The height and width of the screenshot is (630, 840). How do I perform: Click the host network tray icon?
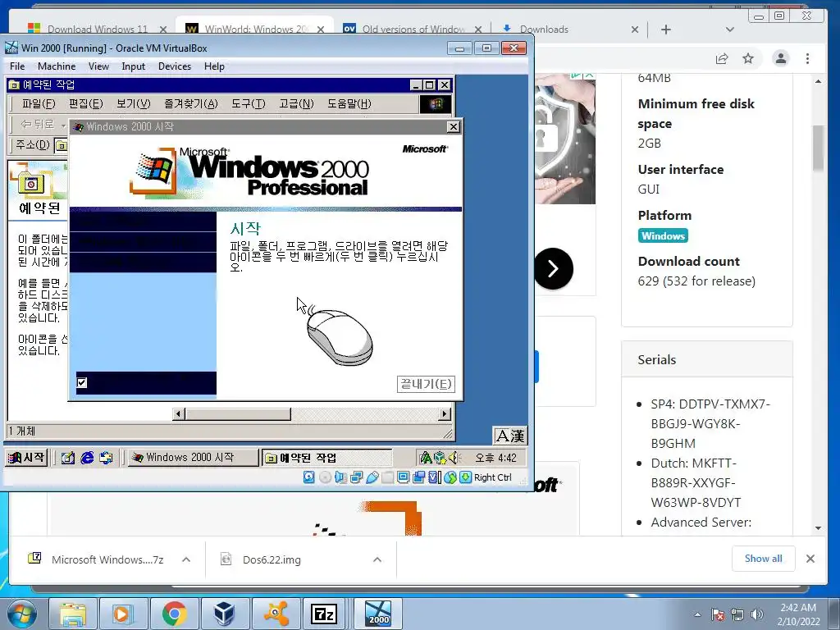tap(737, 614)
